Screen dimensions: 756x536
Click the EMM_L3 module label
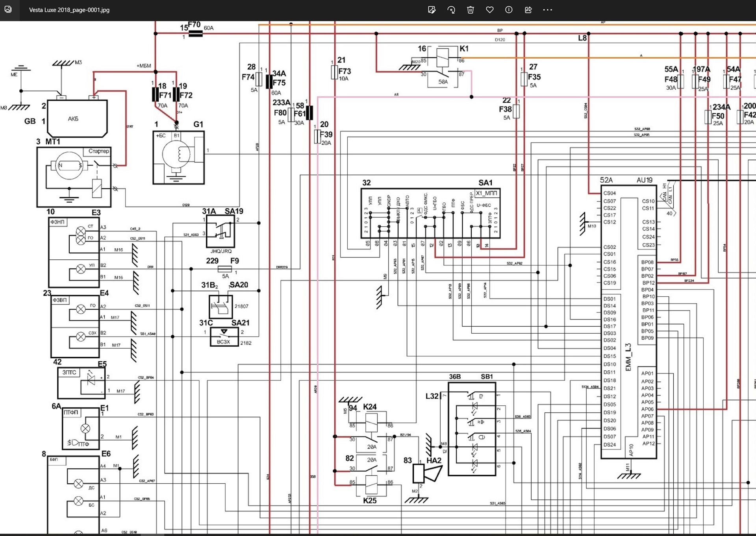click(628, 357)
